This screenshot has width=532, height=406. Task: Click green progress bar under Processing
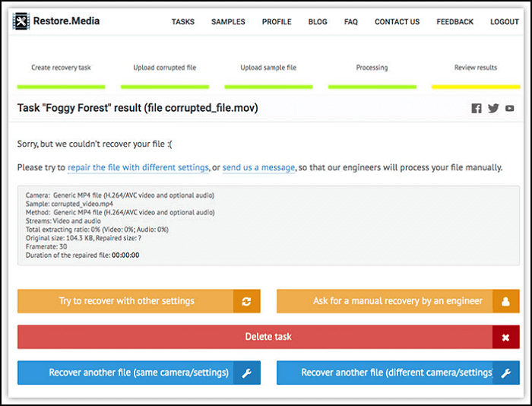pos(372,87)
